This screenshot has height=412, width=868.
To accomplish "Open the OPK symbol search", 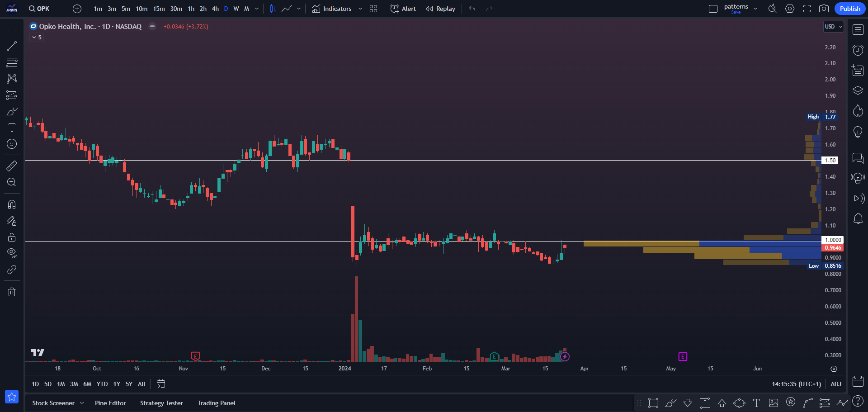I will tap(39, 9).
